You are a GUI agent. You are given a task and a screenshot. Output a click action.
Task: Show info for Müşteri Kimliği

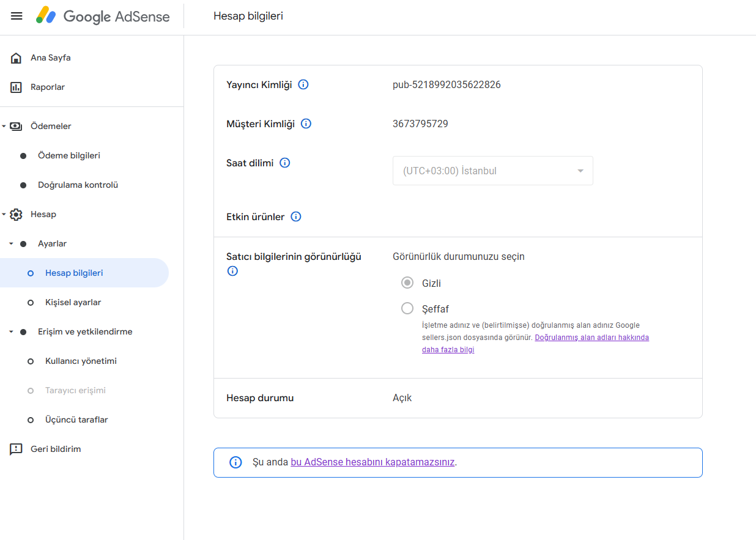pyautogui.click(x=306, y=124)
